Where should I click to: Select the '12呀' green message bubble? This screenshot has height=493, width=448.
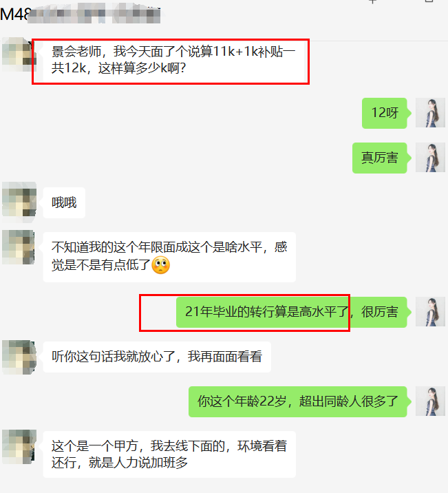(385, 113)
